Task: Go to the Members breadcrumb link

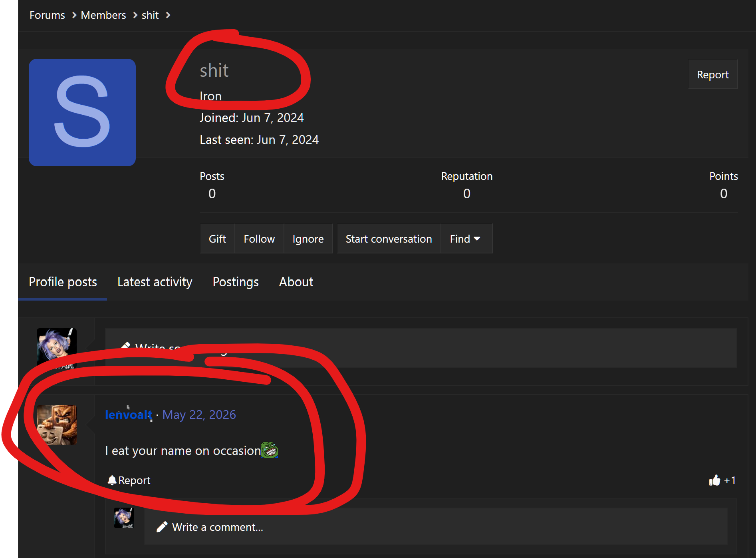Action: 103,15
